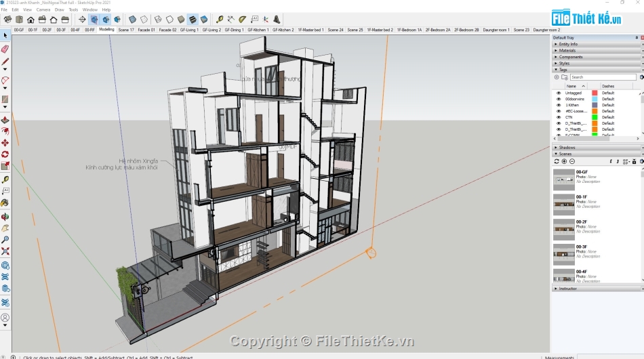Viewport: 644px width, 359px height.
Task: Choose the Pan hand tool
Action: pos(5,228)
